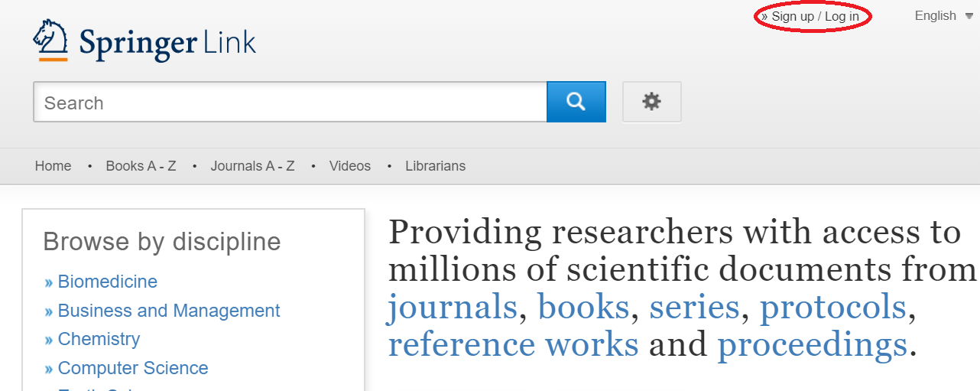This screenshot has width=980, height=391.
Task: Click the series link in headline
Action: [693, 308]
